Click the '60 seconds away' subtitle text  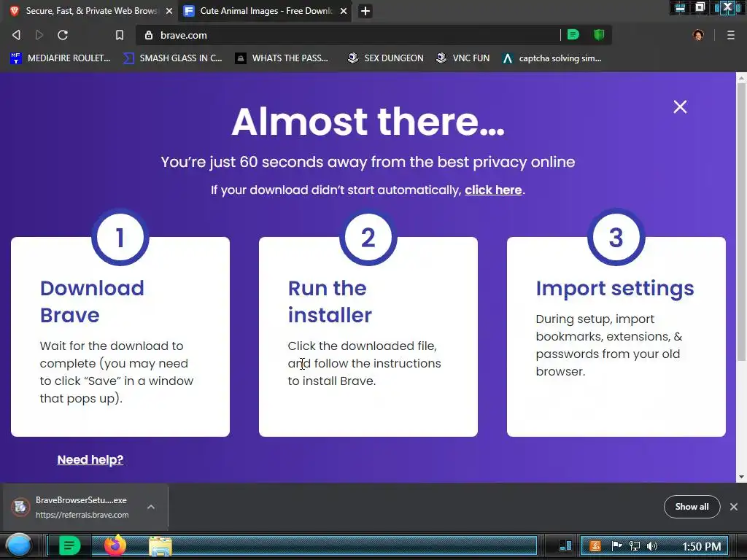pyautogui.click(x=368, y=162)
